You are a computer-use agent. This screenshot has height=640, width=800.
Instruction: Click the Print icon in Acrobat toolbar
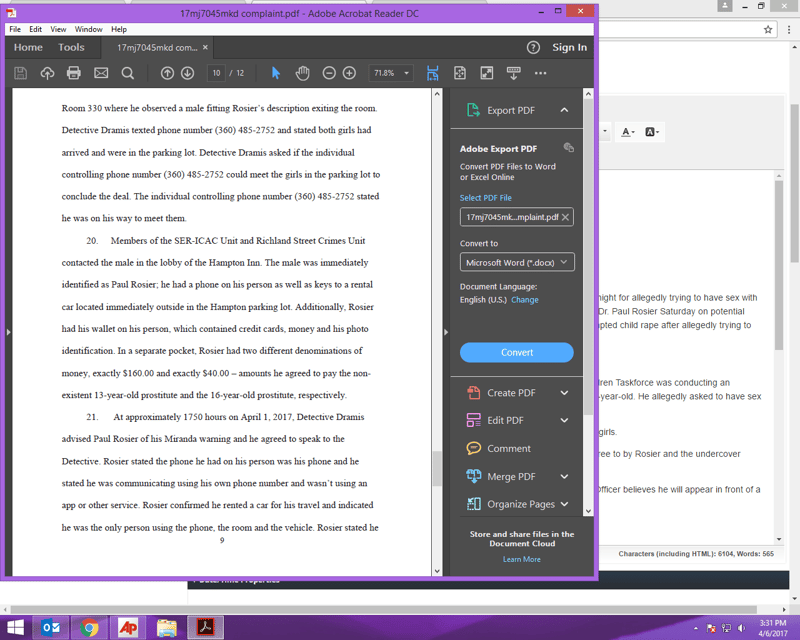74,73
